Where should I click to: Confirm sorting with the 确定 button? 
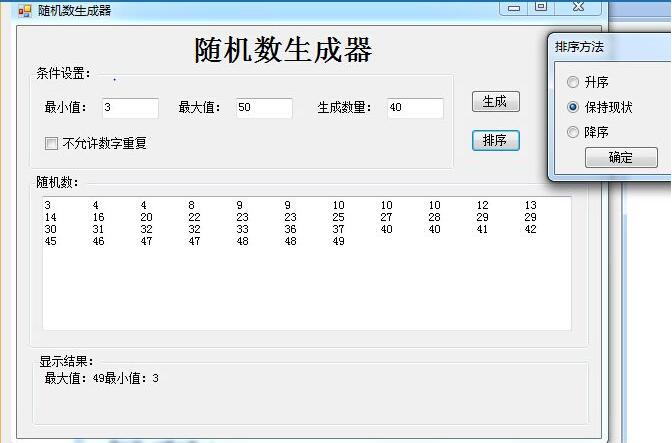pyautogui.click(x=620, y=157)
